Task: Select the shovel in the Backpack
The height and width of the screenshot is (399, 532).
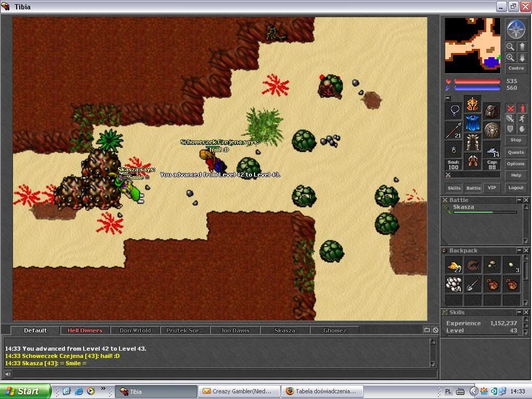Action: point(473,284)
